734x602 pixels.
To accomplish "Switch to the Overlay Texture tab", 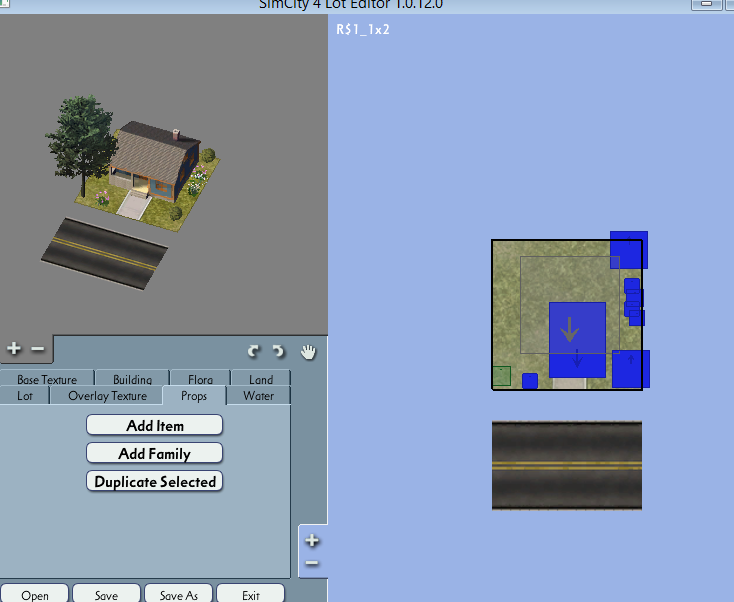I will [x=108, y=396].
